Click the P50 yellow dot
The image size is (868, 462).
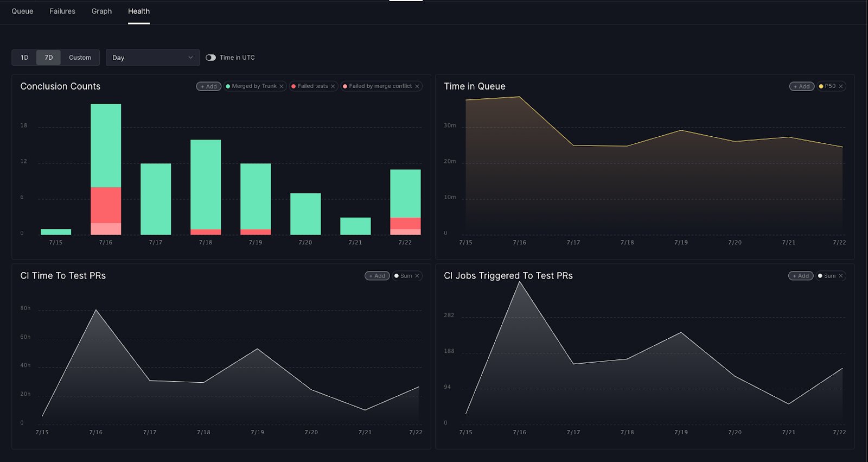tap(821, 86)
